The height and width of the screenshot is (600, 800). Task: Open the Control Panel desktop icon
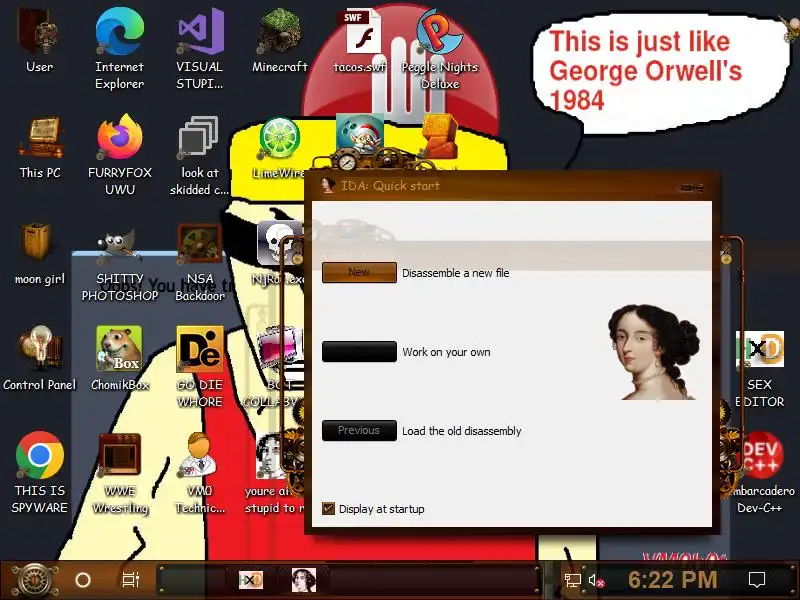40,359
